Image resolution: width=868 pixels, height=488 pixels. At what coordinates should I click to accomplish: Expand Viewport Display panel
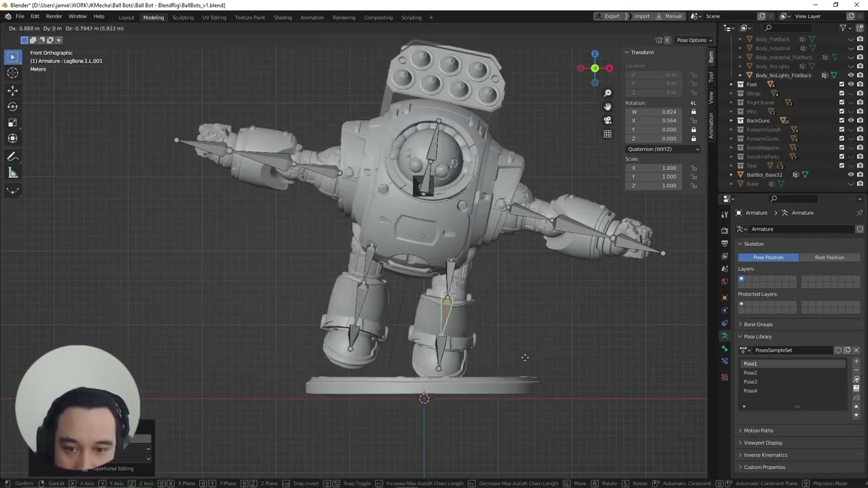pyautogui.click(x=763, y=443)
